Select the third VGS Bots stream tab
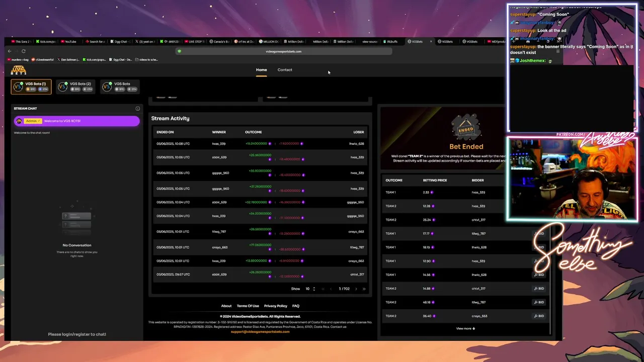The height and width of the screenshot is (362, 644). 120,86
